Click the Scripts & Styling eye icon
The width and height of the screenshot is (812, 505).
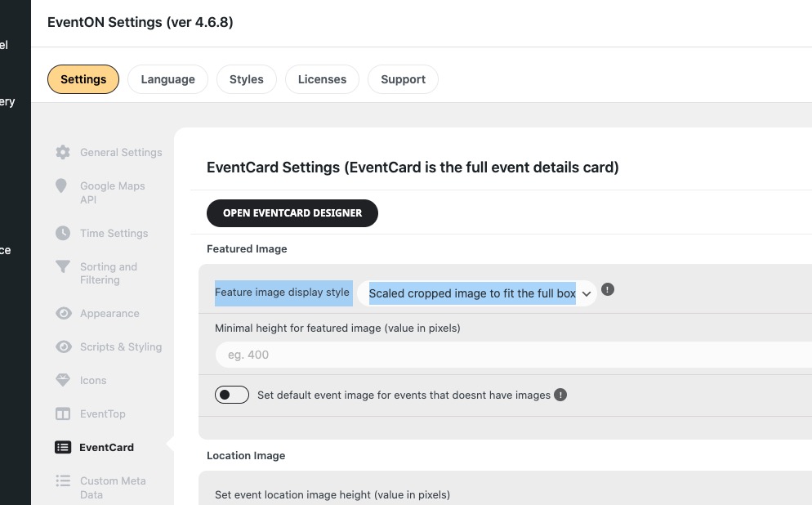(x=63, y=346)
